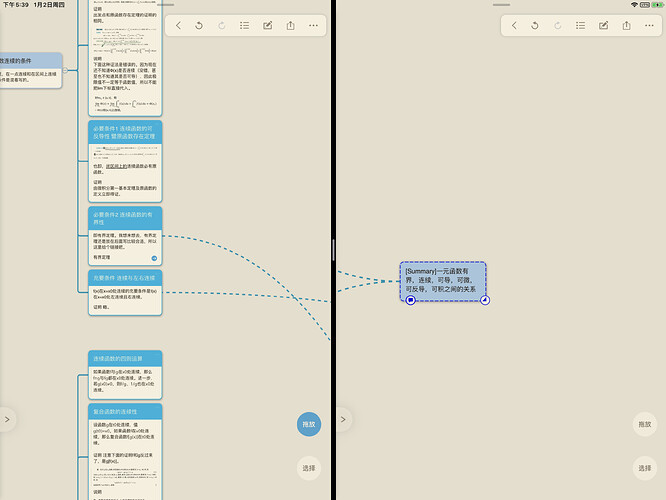Viewport: 666px width, 500px height.
Task: Tap the split view divider handle
Action: 333,250
